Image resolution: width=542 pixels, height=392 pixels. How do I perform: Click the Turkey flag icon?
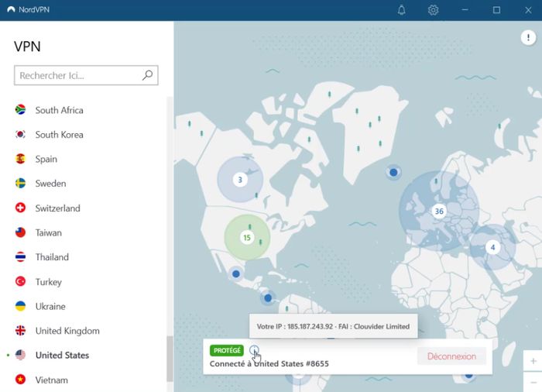[20, 282]
